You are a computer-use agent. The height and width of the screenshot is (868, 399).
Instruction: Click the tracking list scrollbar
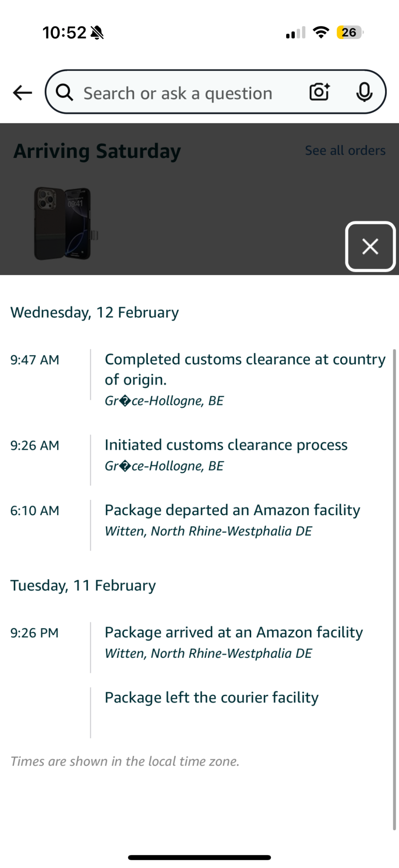point(394,589)
